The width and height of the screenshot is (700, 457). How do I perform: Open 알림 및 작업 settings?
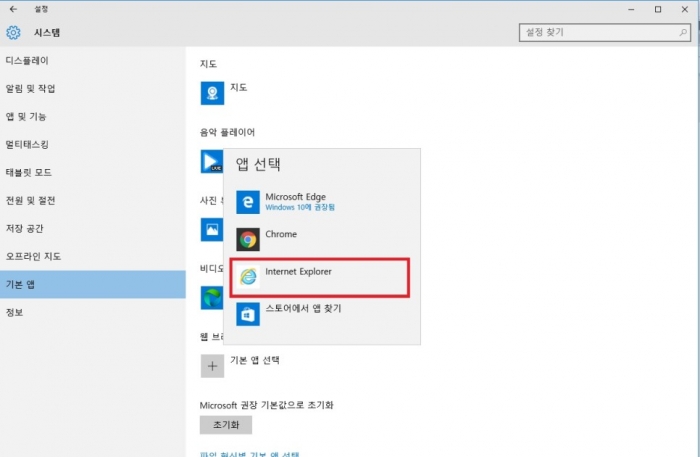[x=92, y=88]
